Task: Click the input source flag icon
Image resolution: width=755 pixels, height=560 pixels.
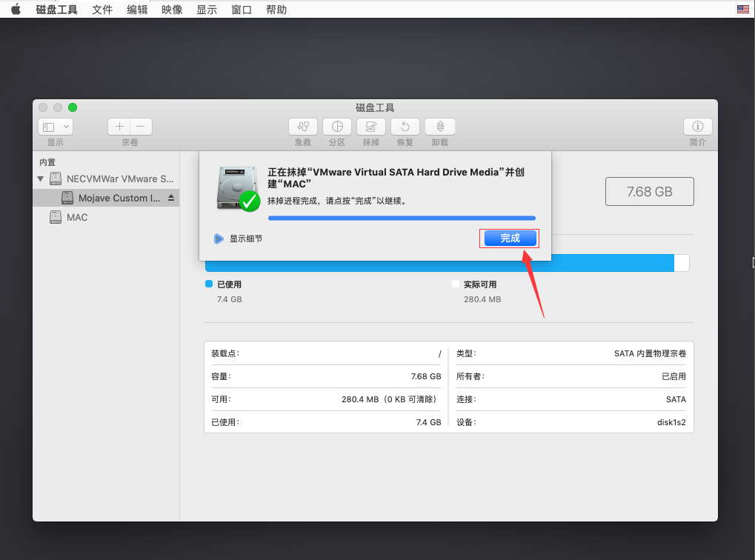Action: (743, 10)
